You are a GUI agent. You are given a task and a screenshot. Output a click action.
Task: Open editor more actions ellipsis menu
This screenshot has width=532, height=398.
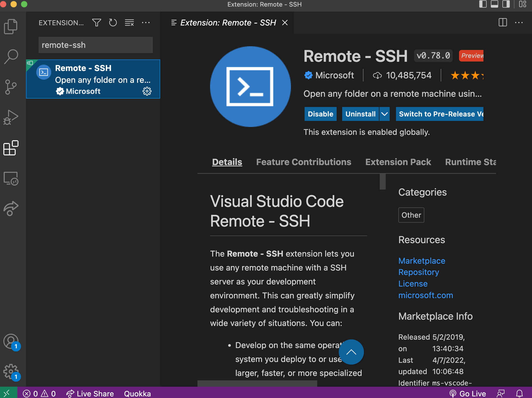click(x=519, y=23)
